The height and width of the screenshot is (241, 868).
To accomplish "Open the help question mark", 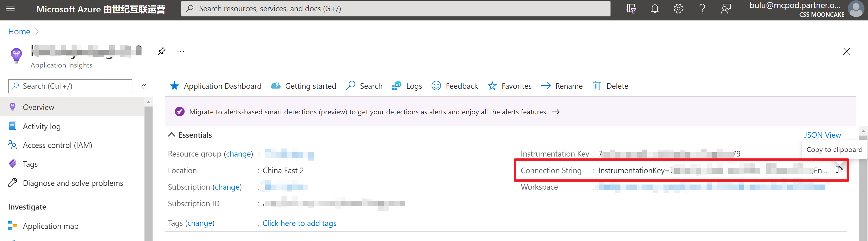I will [702, 9].
